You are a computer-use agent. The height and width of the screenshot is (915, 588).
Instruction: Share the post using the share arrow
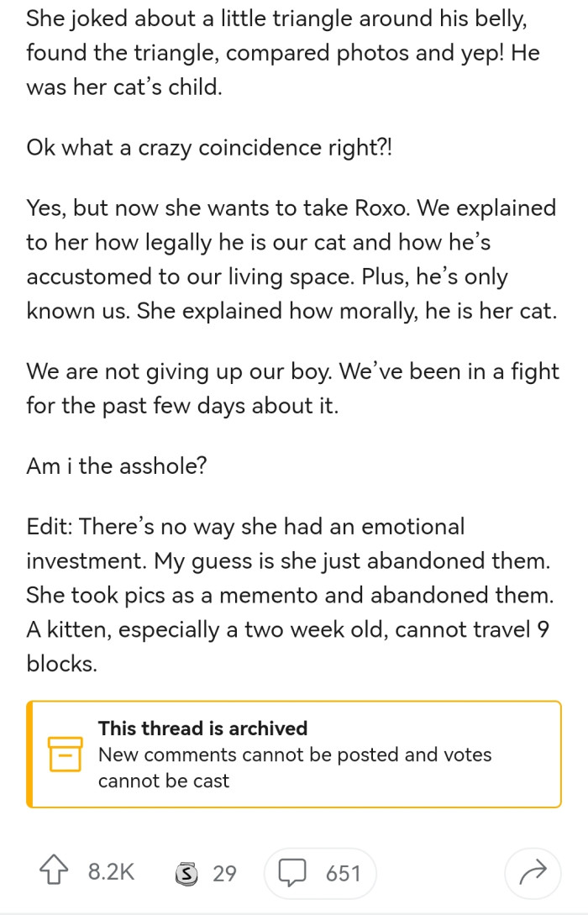[532, 872]
